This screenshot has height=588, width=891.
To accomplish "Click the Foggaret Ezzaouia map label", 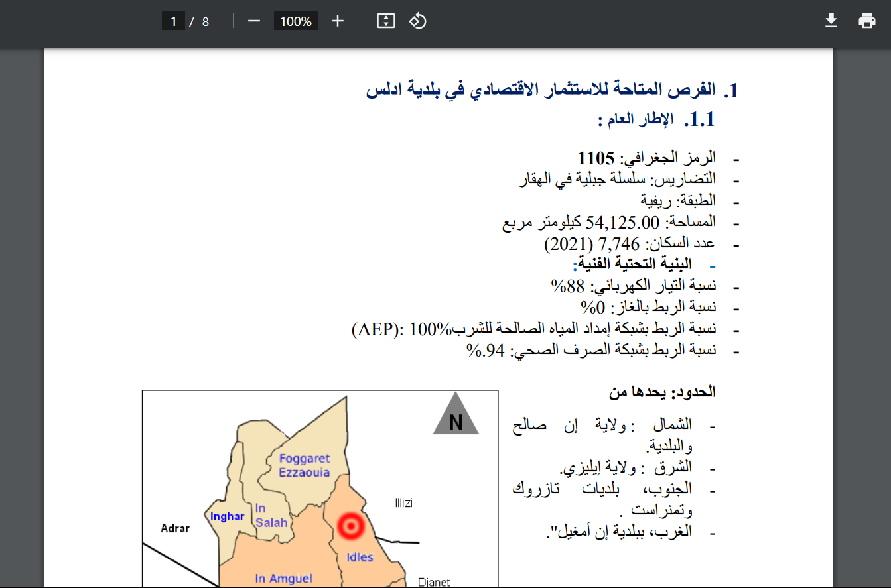I will coord(305,465).
